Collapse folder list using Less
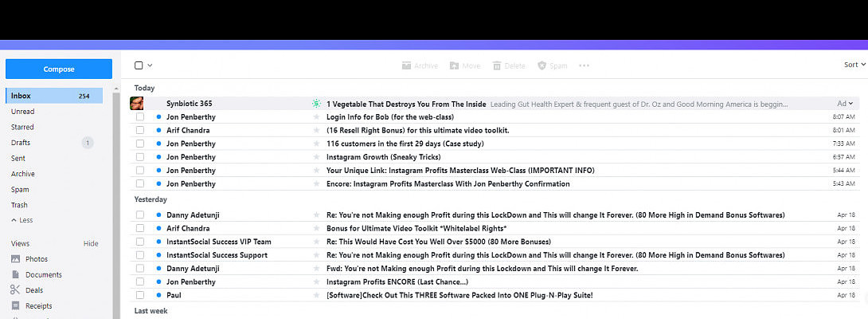 click(22, 220)
